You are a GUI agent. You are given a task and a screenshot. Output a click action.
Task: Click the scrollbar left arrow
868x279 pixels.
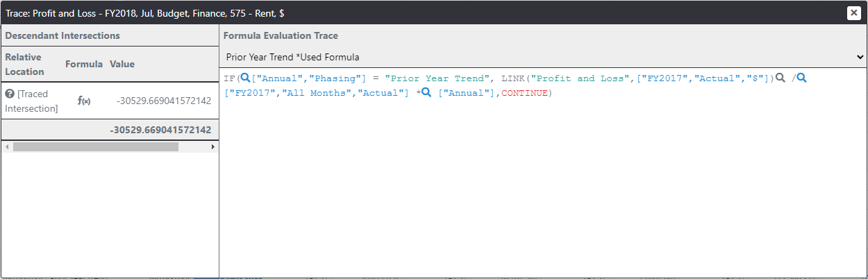tap(7, 147)
